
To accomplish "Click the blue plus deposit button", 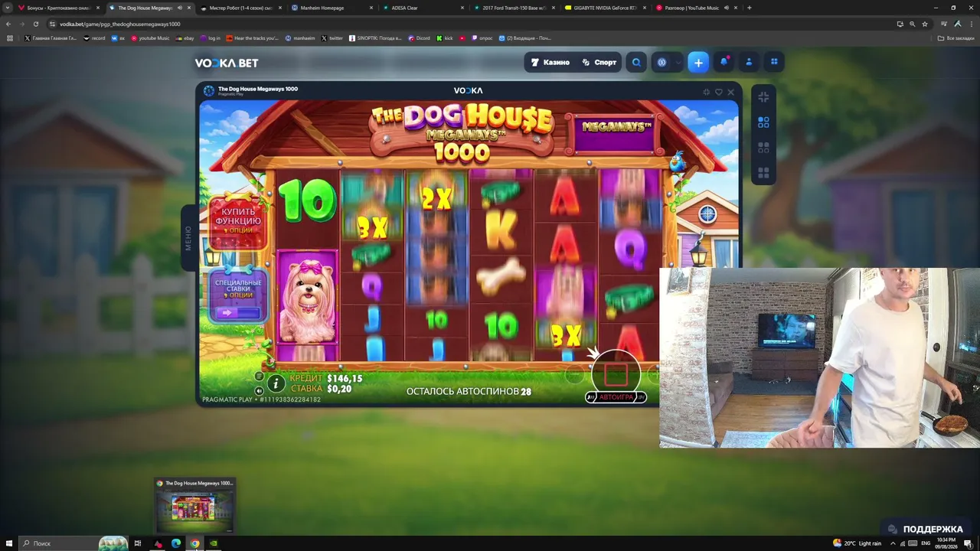I will (x=698, y=63).
